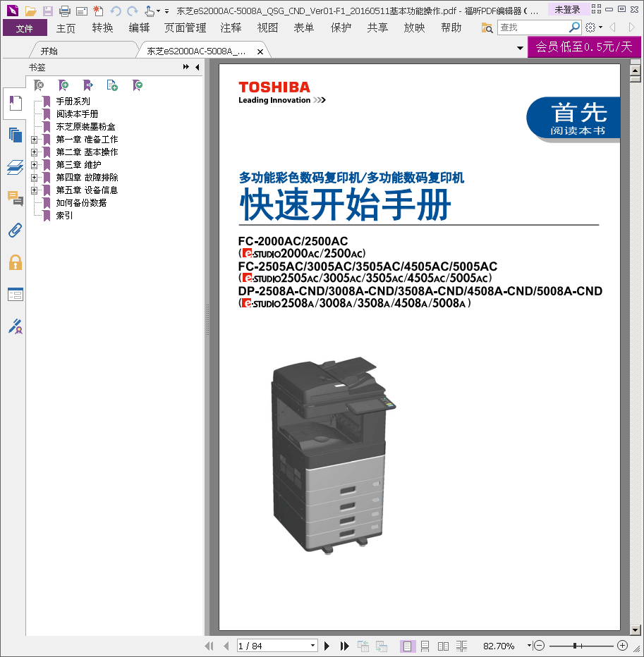Go to the previous page
Viewport: 644px width, 657px height.
point(226,646)
